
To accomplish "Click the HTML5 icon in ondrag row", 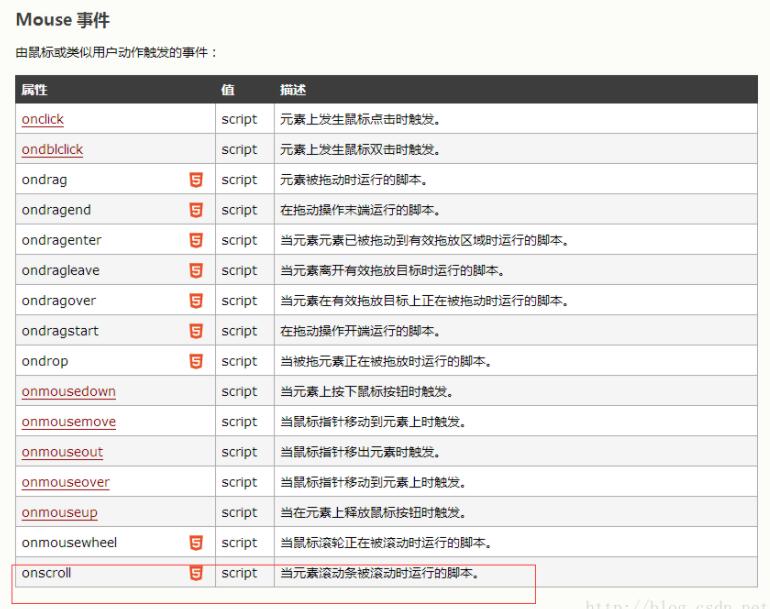I will 196,180.
